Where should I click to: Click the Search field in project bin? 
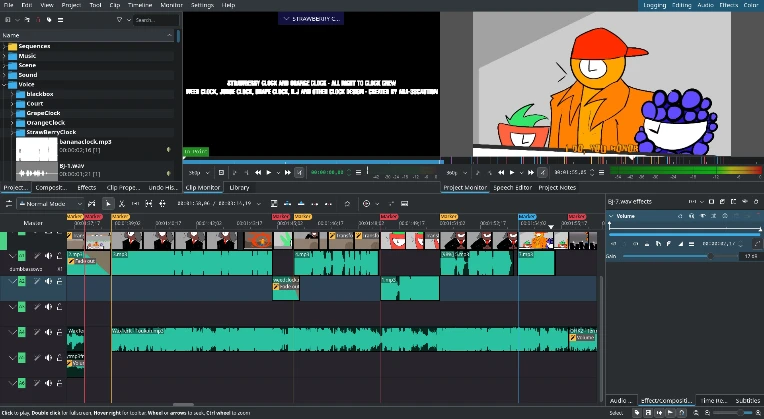156,20
